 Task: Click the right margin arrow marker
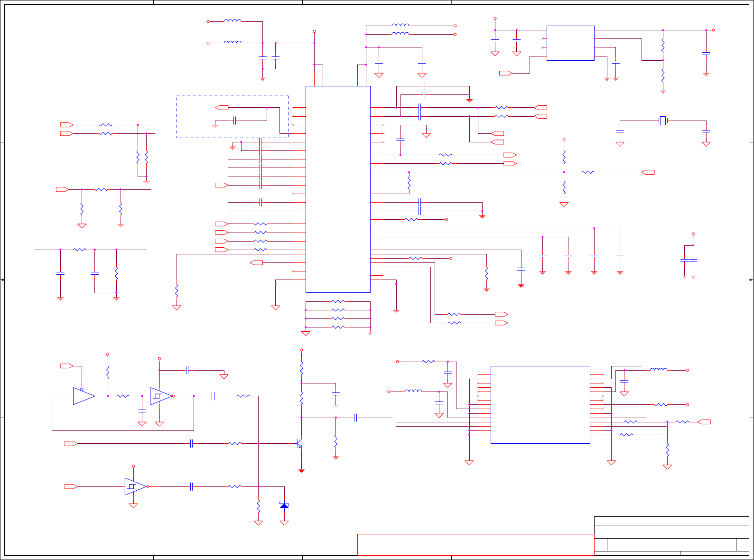pos(751,280)
